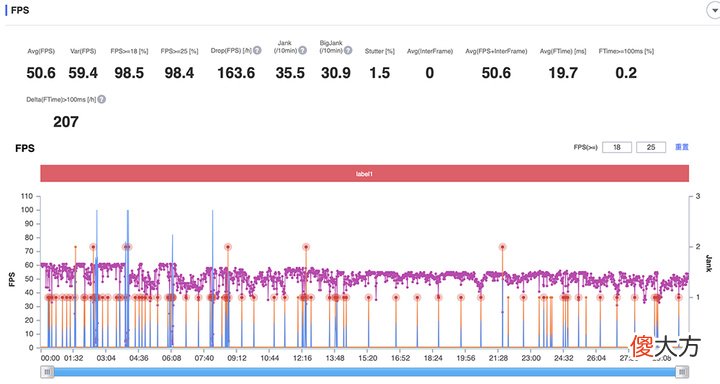The height and width of the screenshot is (384, 720).
Task: Click the Delta(FTime) value 207
Action: point(66,122)
